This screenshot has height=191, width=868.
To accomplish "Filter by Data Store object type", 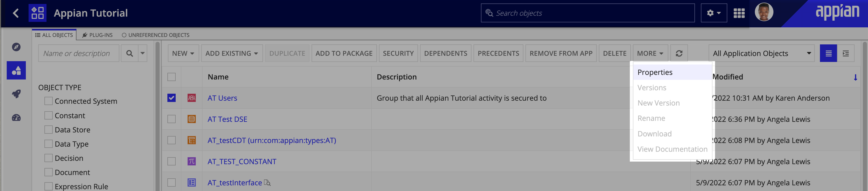I will click(x=49, y=130).
